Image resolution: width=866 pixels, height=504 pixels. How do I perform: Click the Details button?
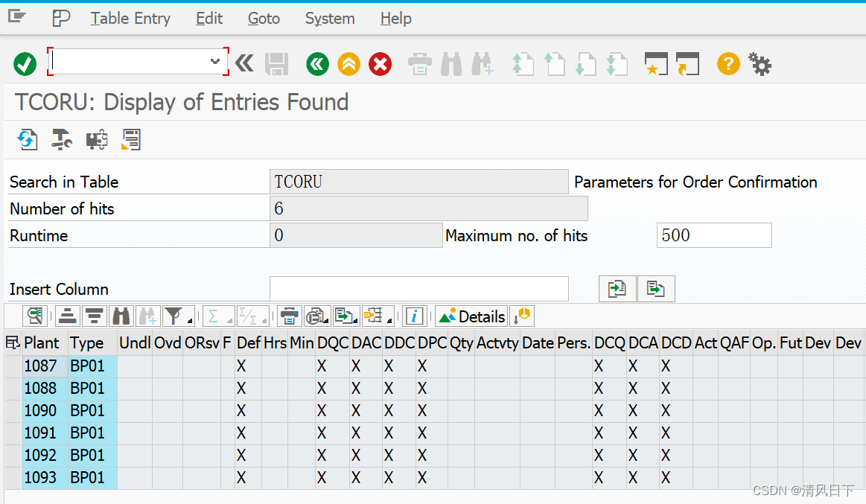[x=471, y=316]
